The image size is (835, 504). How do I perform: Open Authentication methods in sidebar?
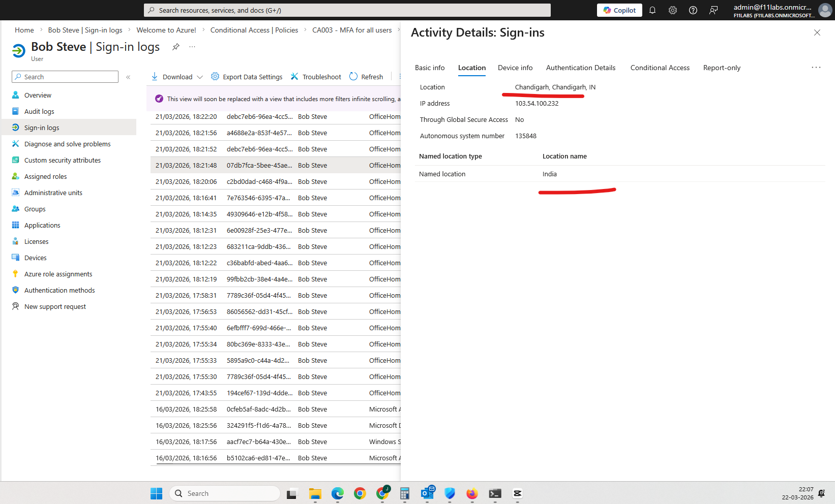tap(59, 290)
